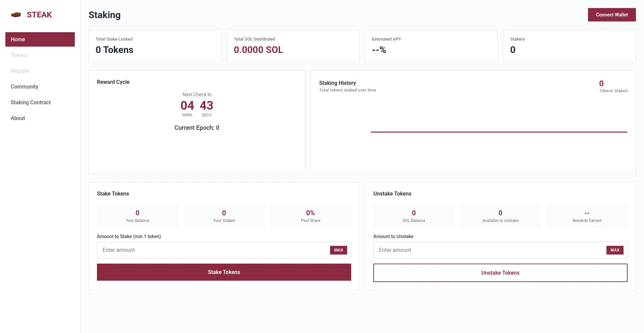Open the Home sidebar item
This screenshot has width=644, height=333.
[40, 39]
